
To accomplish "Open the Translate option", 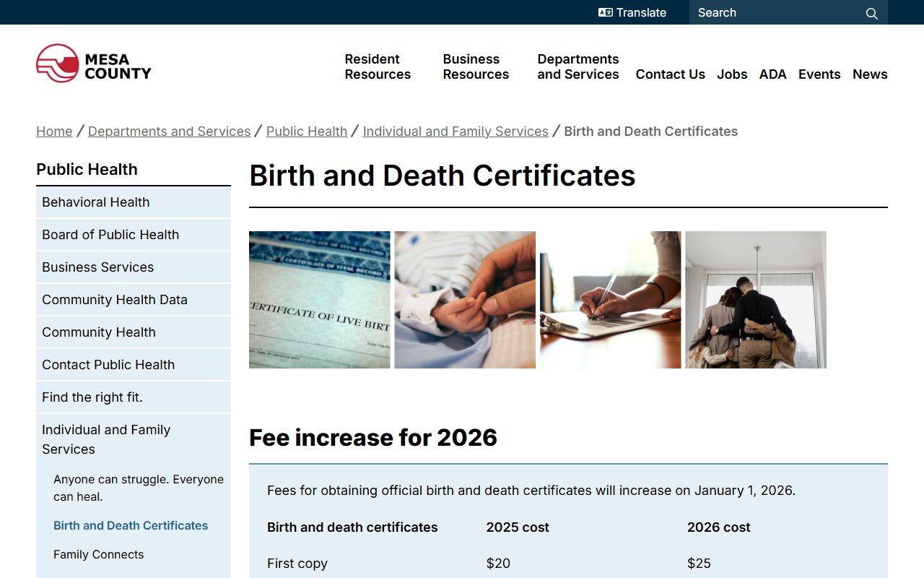I will 632,12.
